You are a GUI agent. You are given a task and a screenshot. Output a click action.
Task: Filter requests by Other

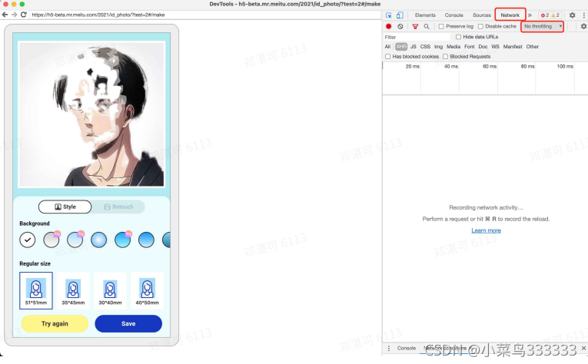[532, 46]
